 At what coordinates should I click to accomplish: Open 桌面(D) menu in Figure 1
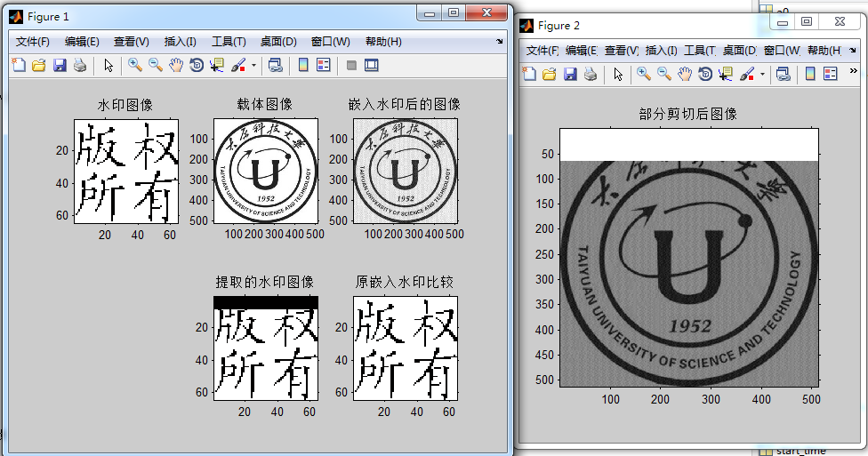click(278, 42)
